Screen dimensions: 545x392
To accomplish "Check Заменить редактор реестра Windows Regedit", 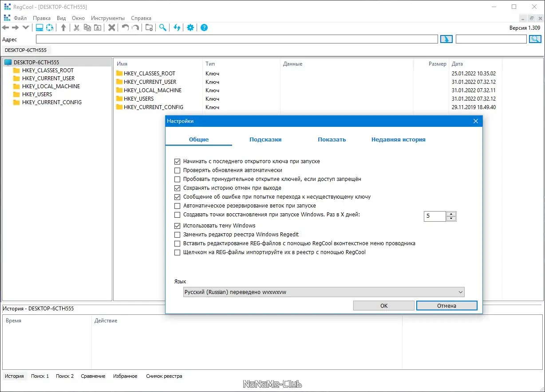I will click(178, 235).
